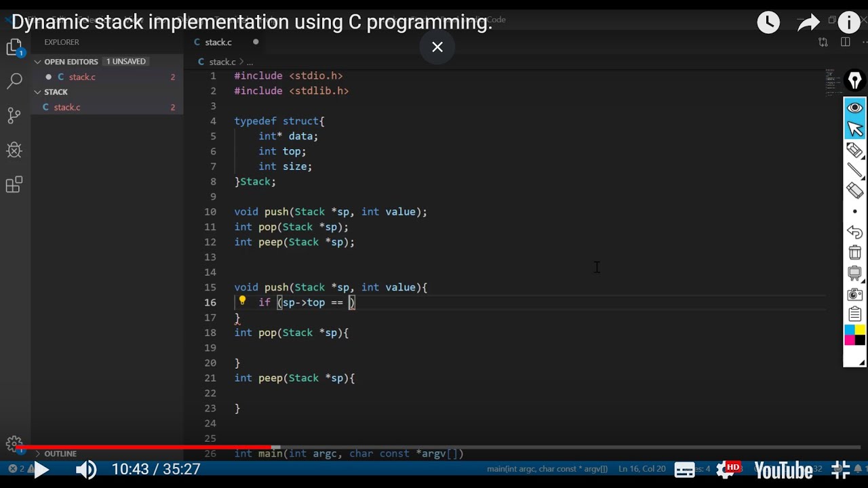Image resolution: width=868 pixels, height=488 pixels.
Task: Mute the video volume
Action: coord(85,470)
